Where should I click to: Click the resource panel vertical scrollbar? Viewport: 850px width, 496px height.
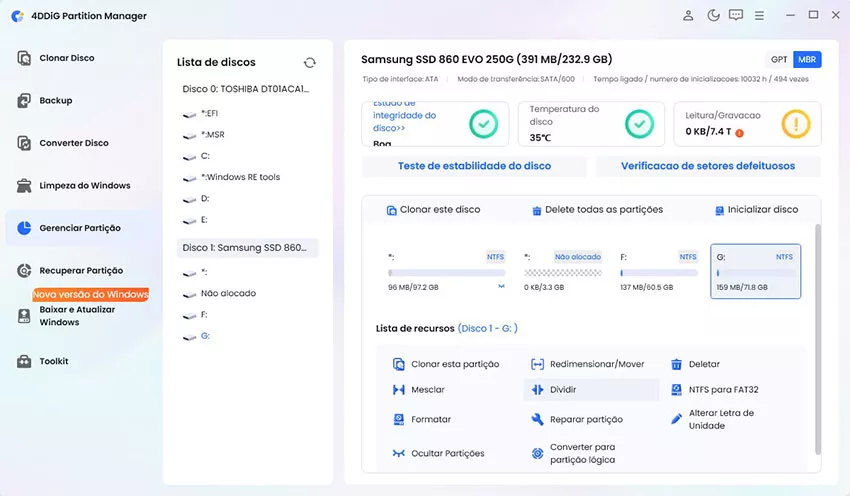point(818,339)
